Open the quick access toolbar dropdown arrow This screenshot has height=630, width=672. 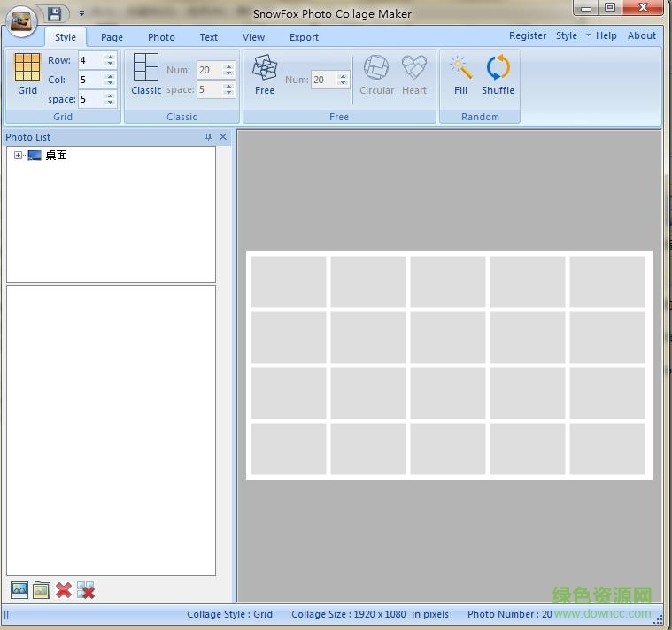[x=81, y=13]
